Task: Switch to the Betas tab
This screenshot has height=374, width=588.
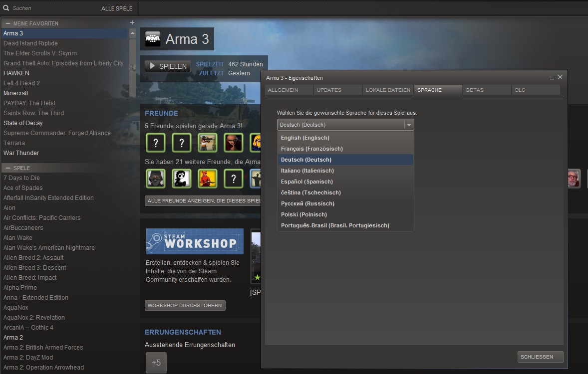Action: pyautogui.click(x=487, y=90)
